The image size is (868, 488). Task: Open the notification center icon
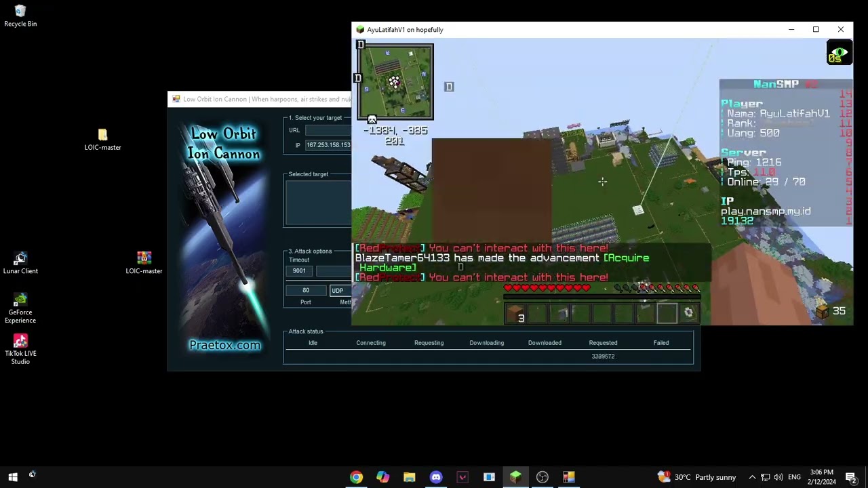pos(850,477)
